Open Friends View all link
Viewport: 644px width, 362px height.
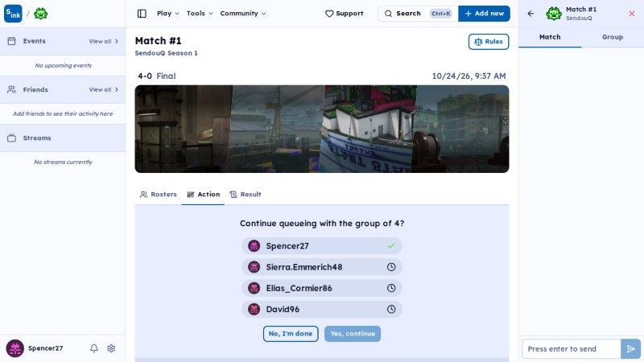pyautogui.click(x=104, y=89)
